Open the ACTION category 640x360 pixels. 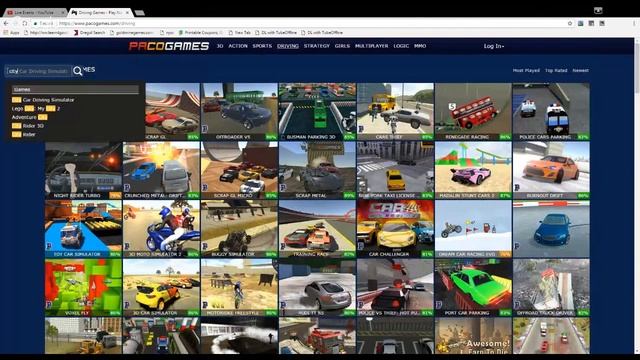point(238,46)
